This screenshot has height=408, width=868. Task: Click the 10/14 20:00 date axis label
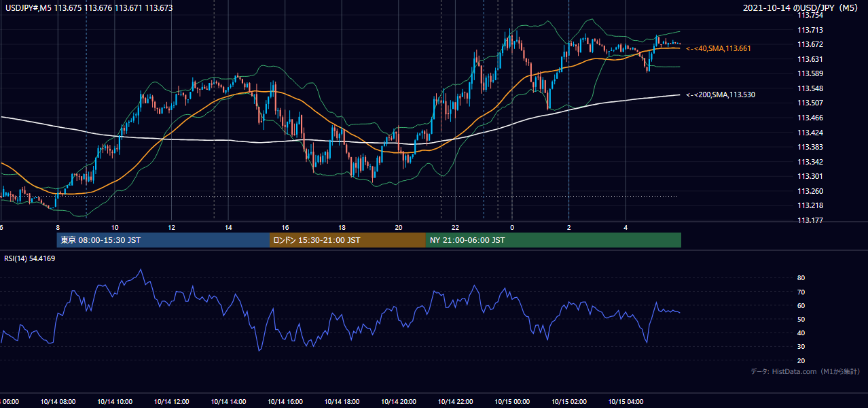click(399, 401)
